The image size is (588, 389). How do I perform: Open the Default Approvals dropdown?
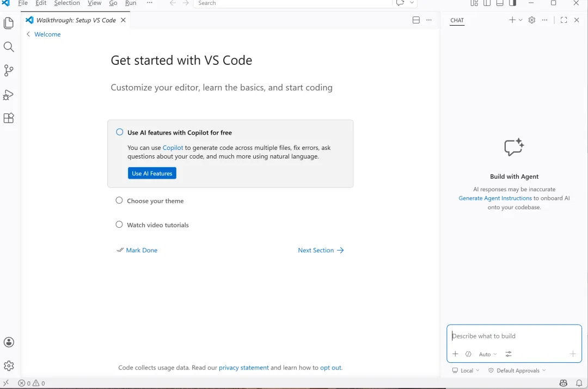tap(517, 370)
